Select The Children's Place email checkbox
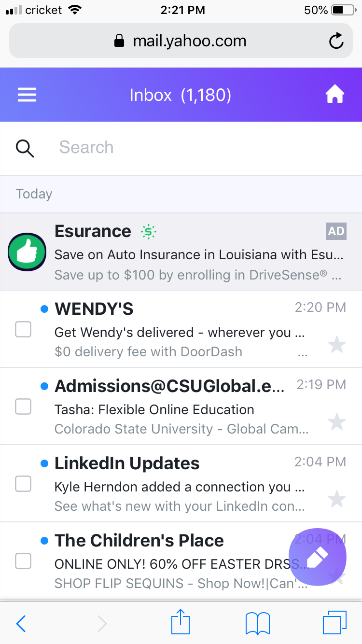Image resolution: width=362 pixels, height=644 pixels. tap(23, 561)
